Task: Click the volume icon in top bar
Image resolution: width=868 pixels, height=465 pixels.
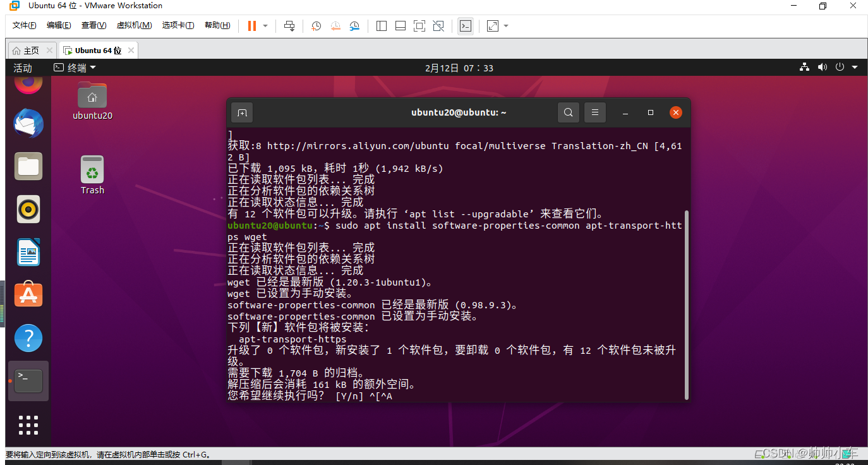Action: (822, 68)
